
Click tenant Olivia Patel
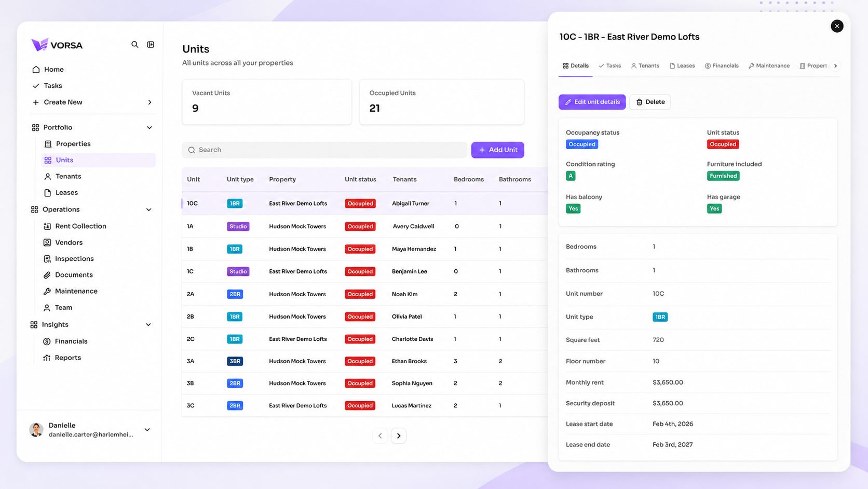[406, 316]
